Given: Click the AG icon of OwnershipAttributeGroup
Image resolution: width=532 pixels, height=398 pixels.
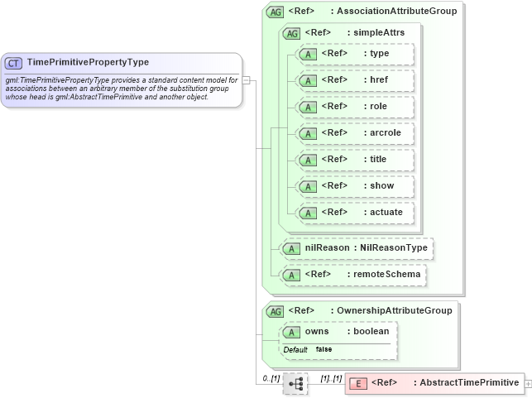Looking at the screenshot, I should [x=275, y=311].
